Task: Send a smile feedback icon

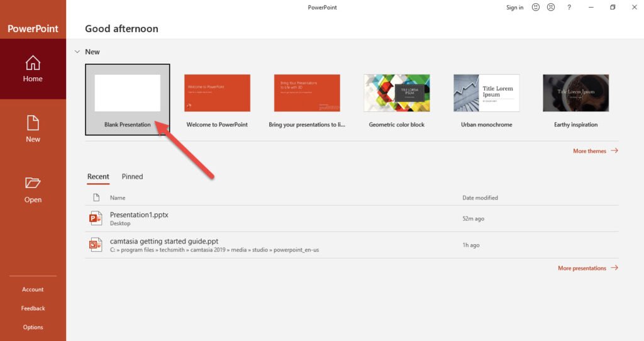Action: coord(536,7)
